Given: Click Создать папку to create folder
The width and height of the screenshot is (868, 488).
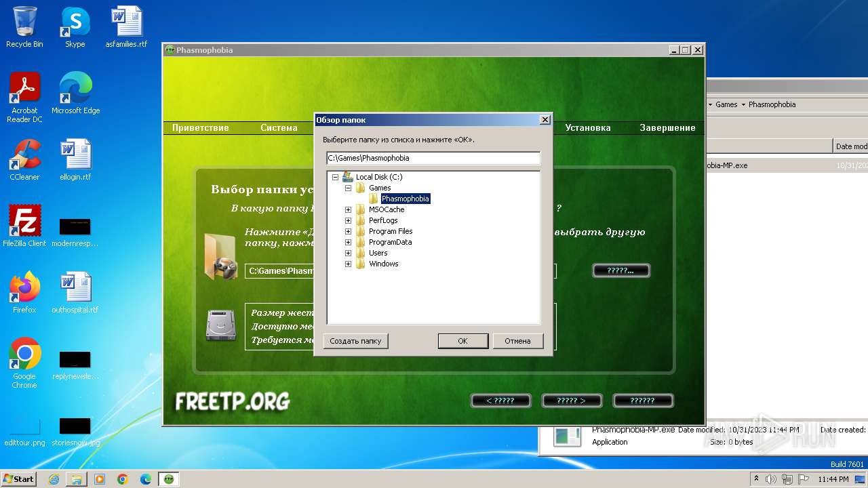Looking at the screenshot, I should pos(355,341).
